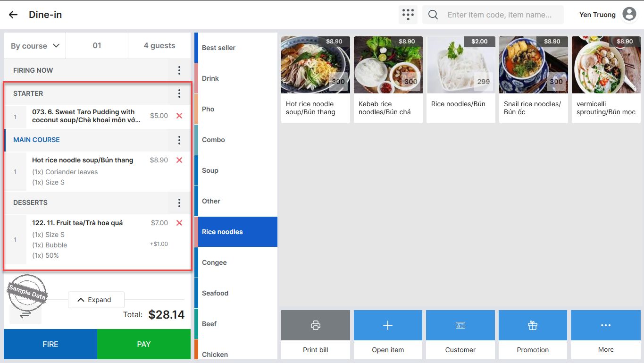This screenshot has width=644, height=363.
Task: Remove Fruit tea from the order
Action: 179,223
